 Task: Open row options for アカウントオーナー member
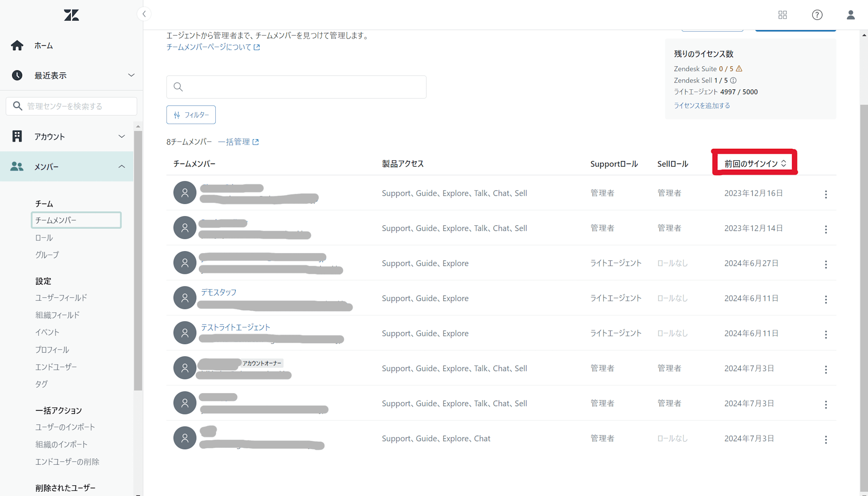click(826, 370)
